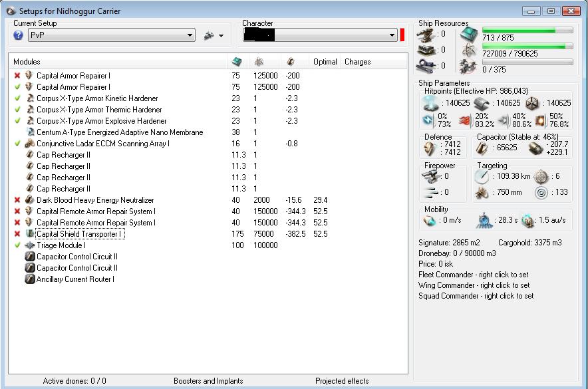Open the Projected effects section
This screenshot has width=588, height=389.
tap(342, 381)
